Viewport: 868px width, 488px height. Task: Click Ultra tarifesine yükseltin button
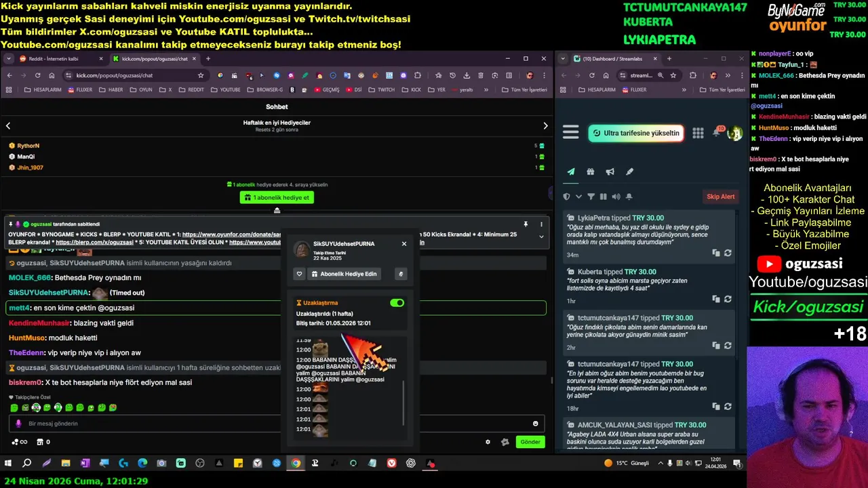(x=635, y=133)
